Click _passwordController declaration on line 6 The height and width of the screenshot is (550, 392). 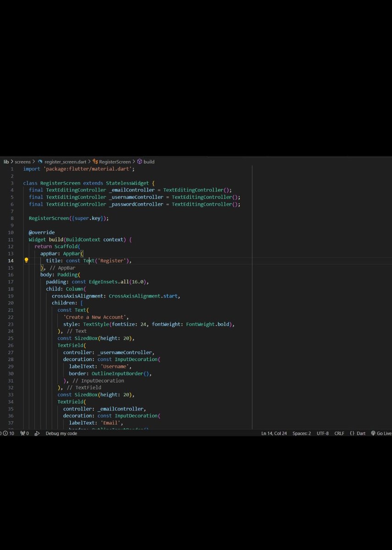point(136,204)
